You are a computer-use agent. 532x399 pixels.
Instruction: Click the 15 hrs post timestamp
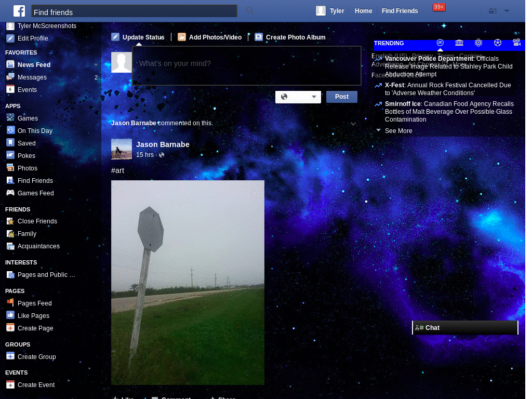click(x=145, y=155)
